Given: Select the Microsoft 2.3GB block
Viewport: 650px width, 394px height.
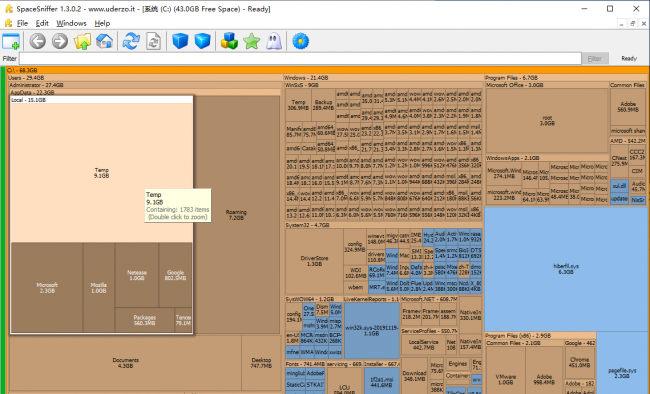Looking at the screenshot, I should (47, 288).
